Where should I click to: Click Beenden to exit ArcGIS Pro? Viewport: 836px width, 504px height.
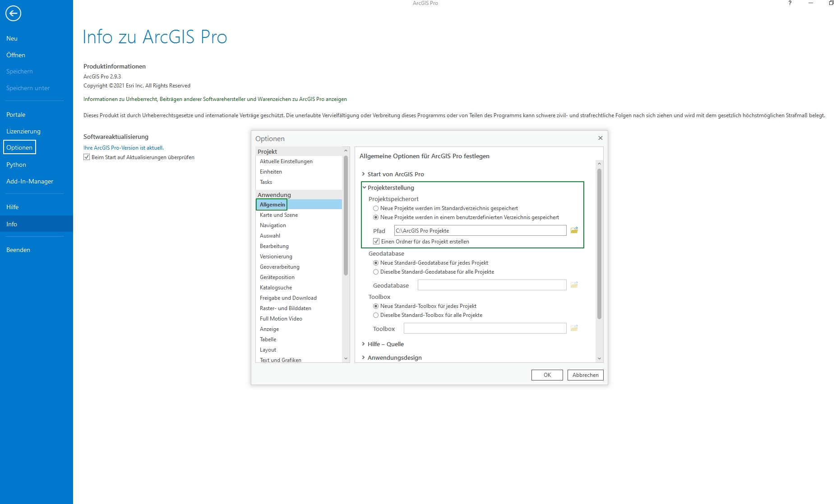pyautogui.click(x=18, y=250)
